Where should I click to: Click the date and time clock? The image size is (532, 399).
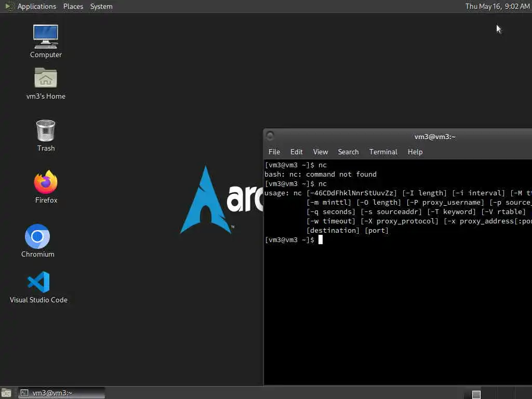tap(497, 6)
